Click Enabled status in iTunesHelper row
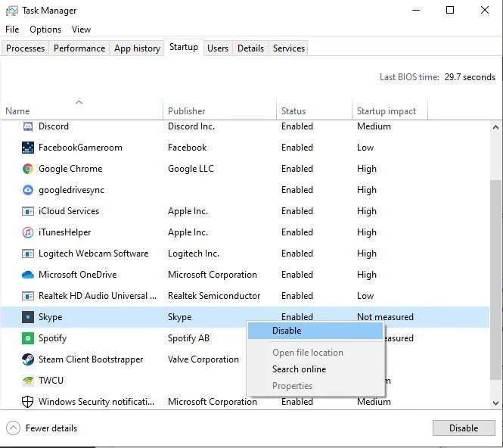The height and width of the screenshot is (448, 503). coord(297,232)
